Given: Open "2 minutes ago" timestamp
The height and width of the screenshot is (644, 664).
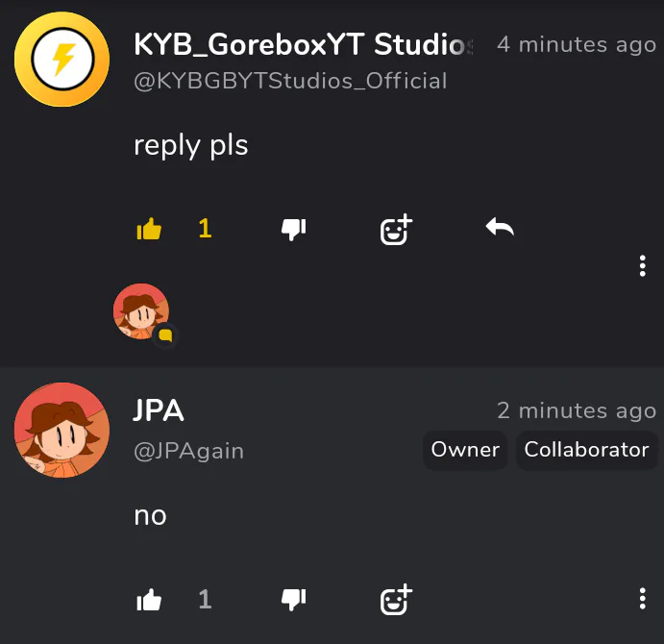Looking at the screenshot, I should [x=577, y=410].
